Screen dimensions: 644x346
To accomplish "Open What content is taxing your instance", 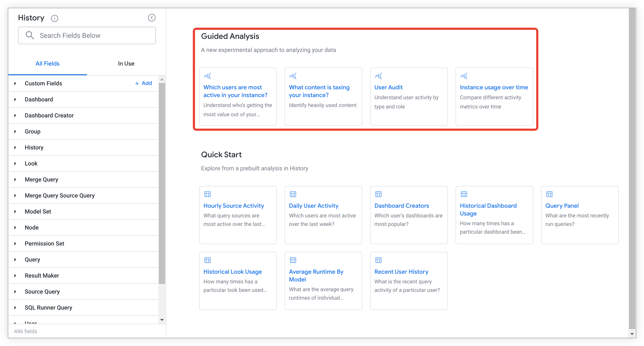I will (x=319, y=91).
